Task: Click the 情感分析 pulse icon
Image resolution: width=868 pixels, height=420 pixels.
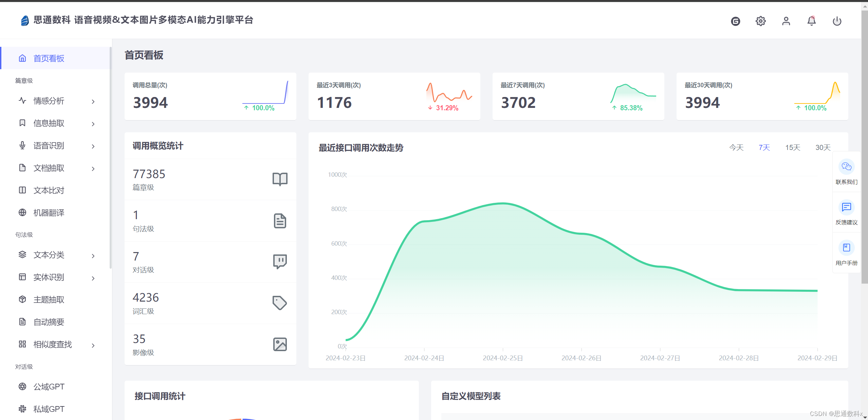Action: click(22, 101)
